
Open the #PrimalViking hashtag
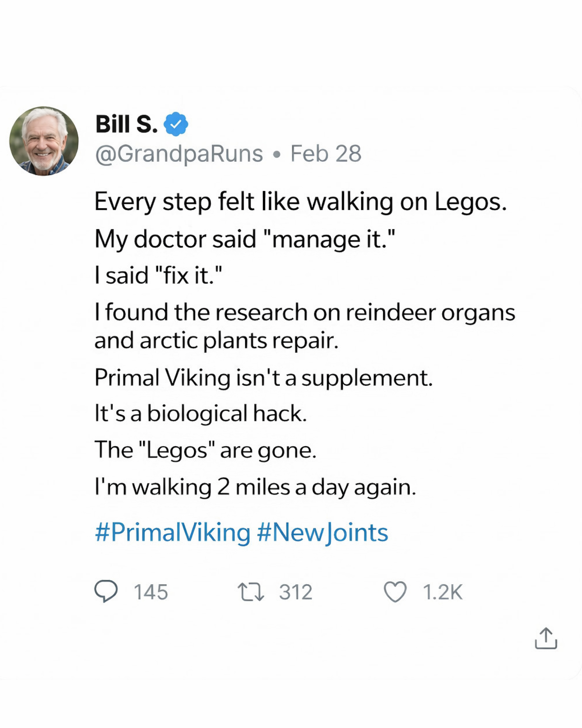pyautogui.click(x=172, y=532)
